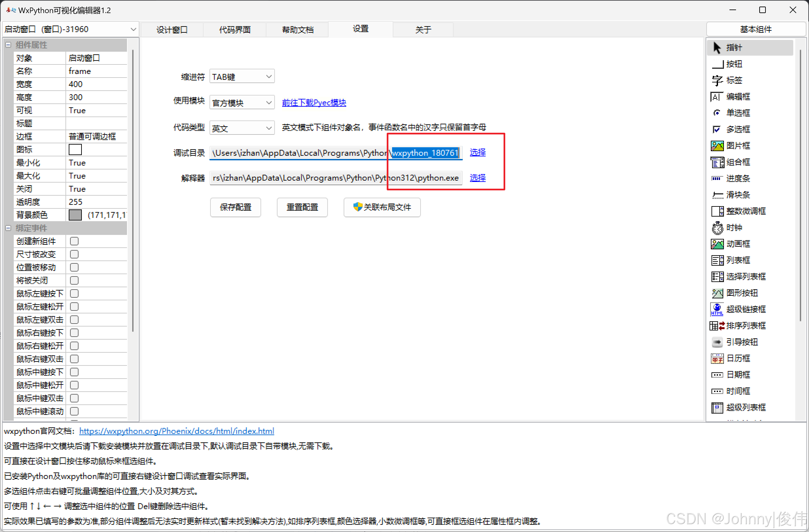Choose the 图片框 picture box icon
This screenshot has width=809, height=532.
tap(717, 146)
